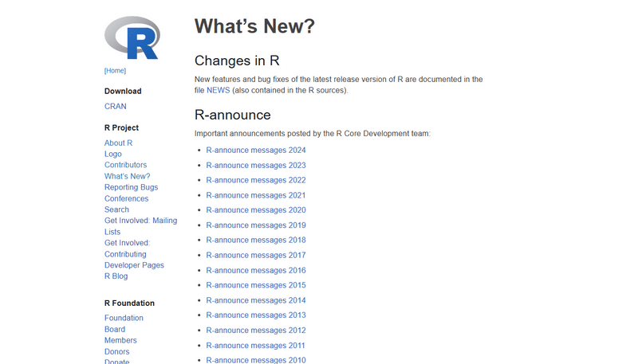Screen dimensions: 638x364
Task: Open the NEWS file link
Action: (x=218, y=90)
